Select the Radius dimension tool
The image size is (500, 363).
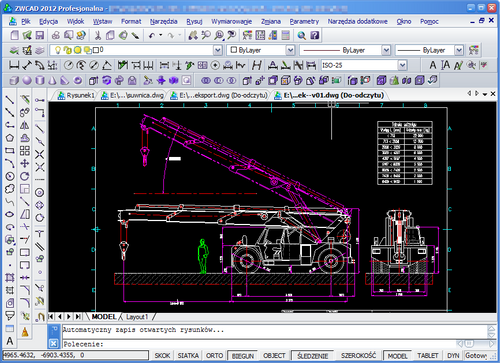68,65
